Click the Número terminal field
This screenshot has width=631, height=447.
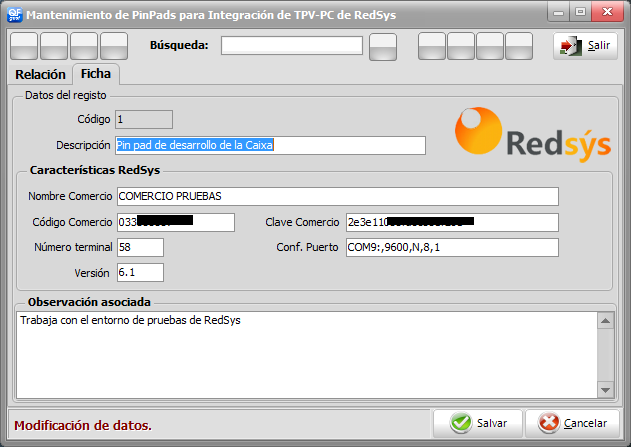[x=140, y=247]
